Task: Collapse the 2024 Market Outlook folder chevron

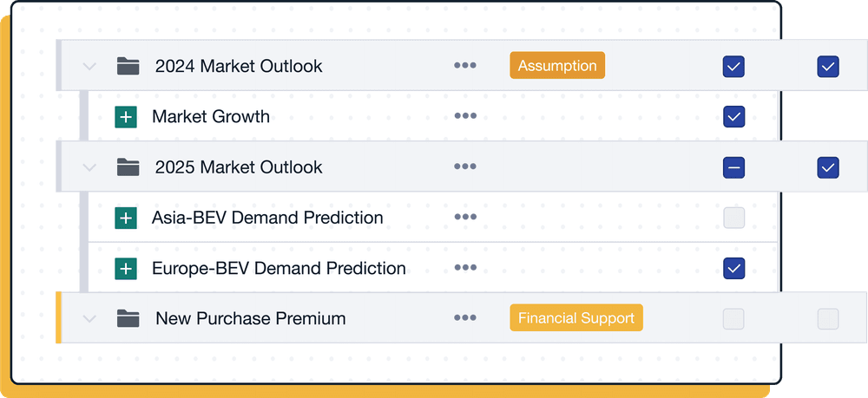Action: (89, 66)
